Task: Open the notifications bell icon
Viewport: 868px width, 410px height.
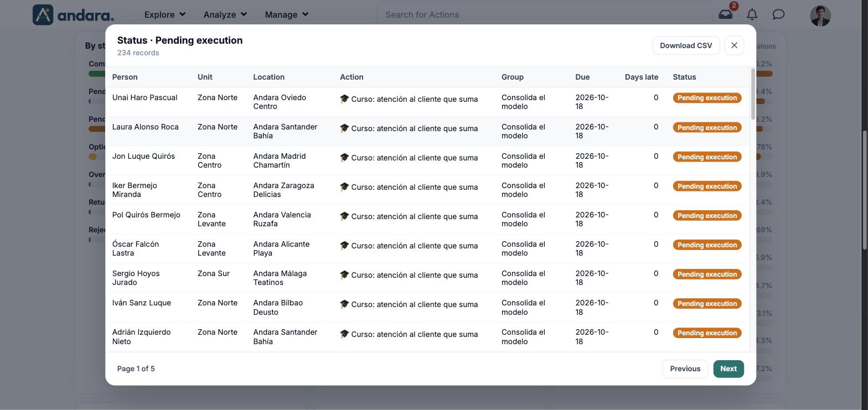Action: 752,14
